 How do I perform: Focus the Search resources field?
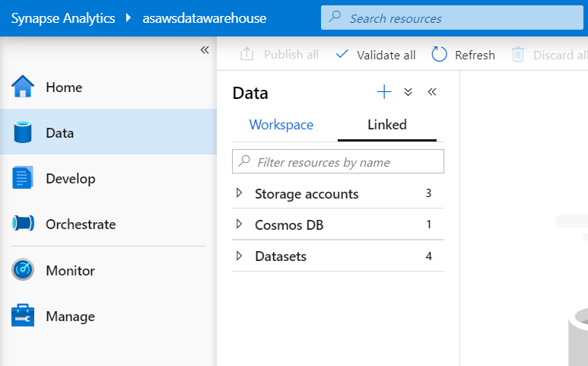click(452, 18)
